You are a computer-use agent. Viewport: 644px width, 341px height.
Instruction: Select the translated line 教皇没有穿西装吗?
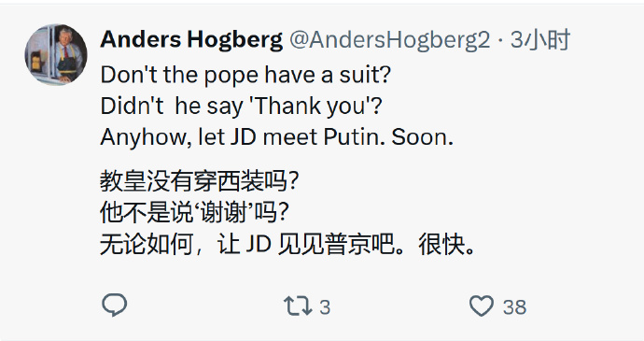point(199,181)
